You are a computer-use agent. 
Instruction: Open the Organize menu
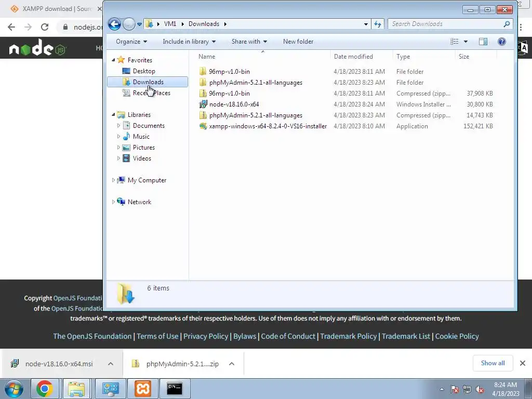coord(131,42)
